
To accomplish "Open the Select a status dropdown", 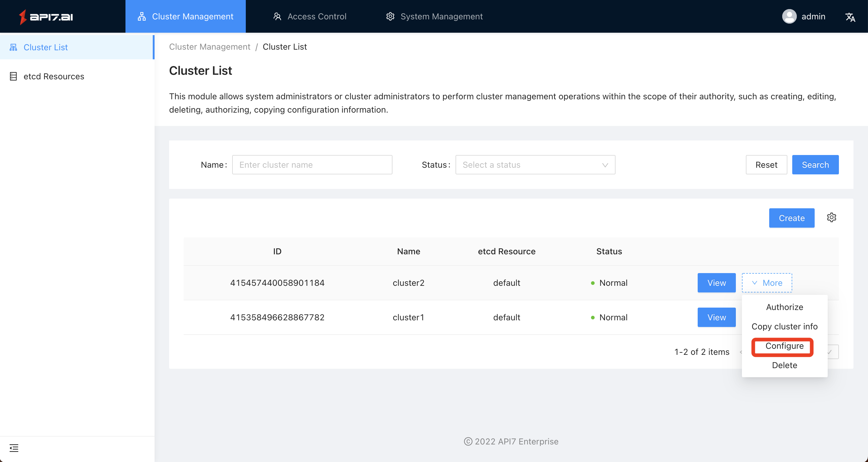I will (x=535, y=164).
